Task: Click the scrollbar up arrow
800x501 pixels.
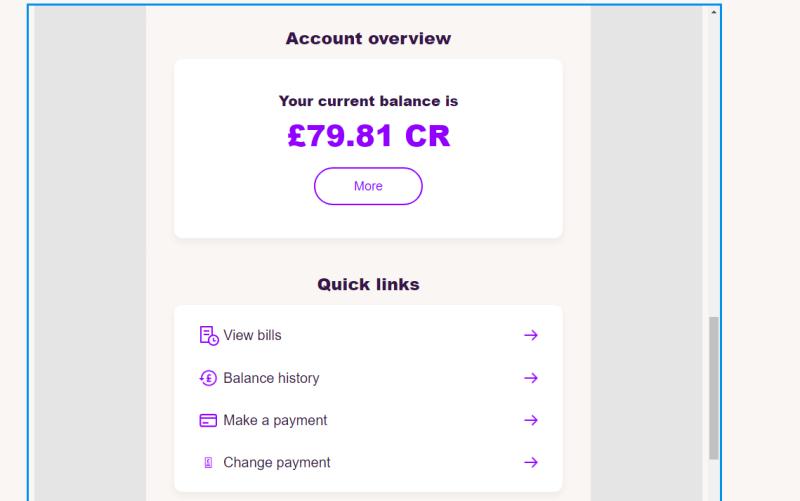Action: click(714, 12)
